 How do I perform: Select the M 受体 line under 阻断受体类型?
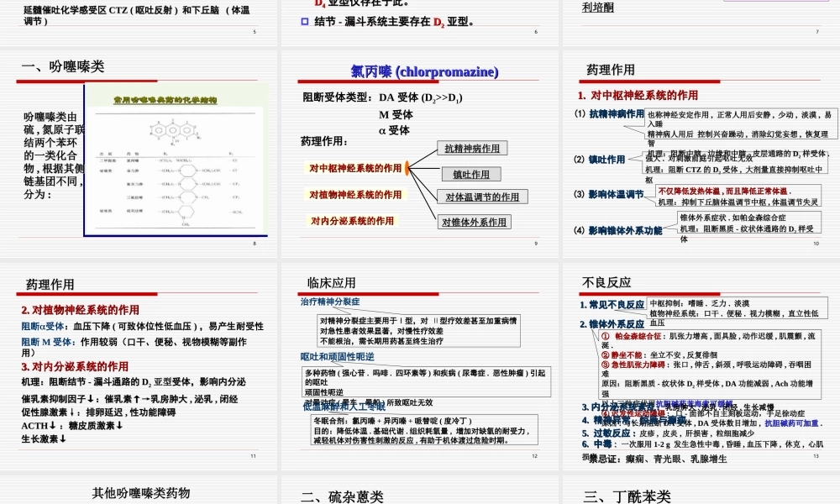pyautogui.click(x=396, y=114)
